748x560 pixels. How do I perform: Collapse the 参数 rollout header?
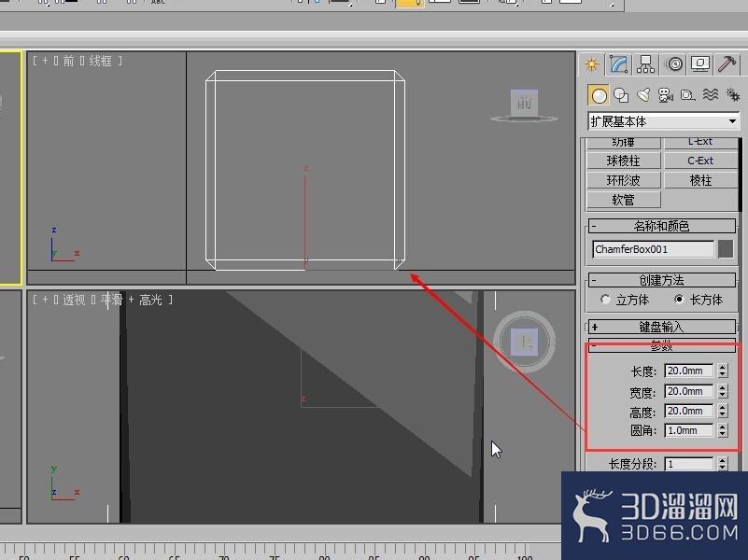click(662, 345)
